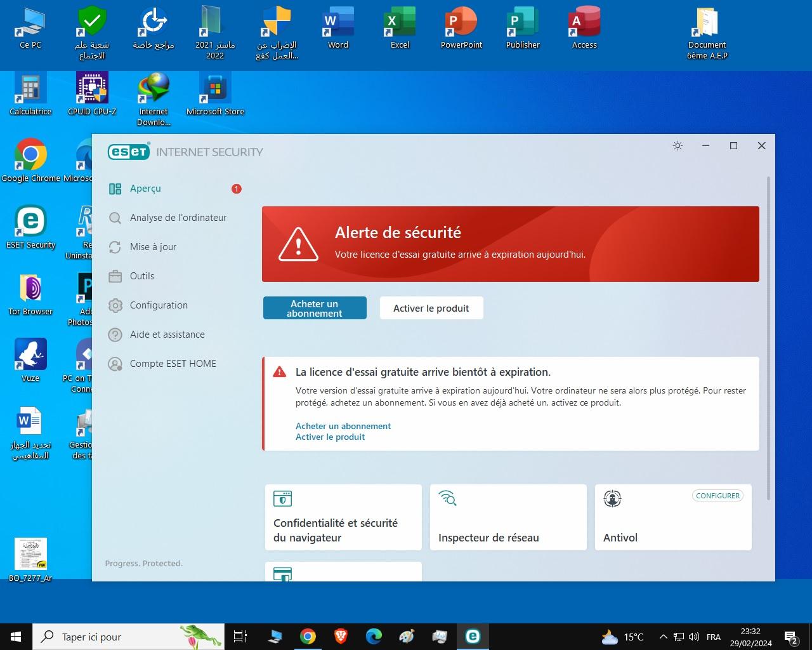Viewport: 812px width, 650px height.
Task: Open Windows Start menu
Action: pyautogui.click(x=16, y=637)
